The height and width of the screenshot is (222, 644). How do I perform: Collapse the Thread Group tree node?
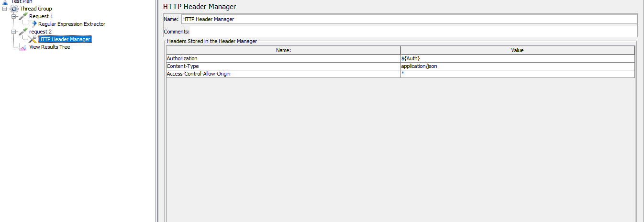click(5, 9)
